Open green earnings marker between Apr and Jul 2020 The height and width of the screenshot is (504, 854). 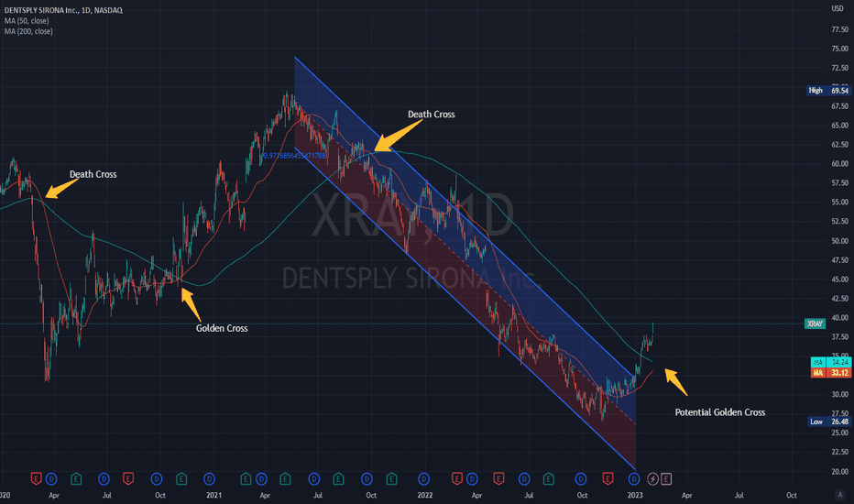point(76,479)
